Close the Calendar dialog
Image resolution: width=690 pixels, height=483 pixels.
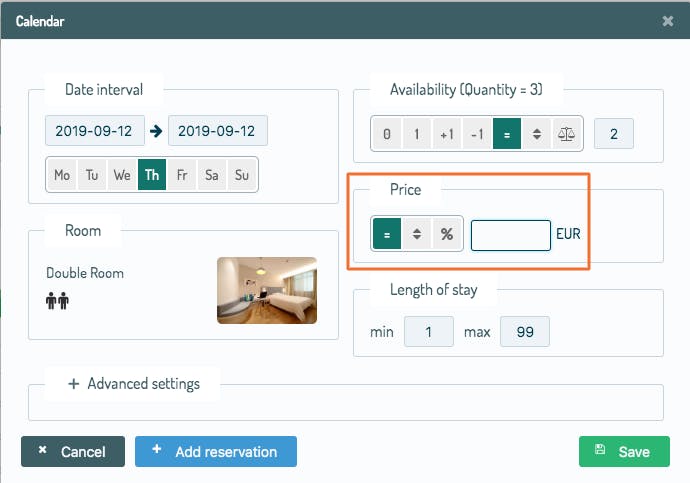pyautogui.click(x=668, y=20)
